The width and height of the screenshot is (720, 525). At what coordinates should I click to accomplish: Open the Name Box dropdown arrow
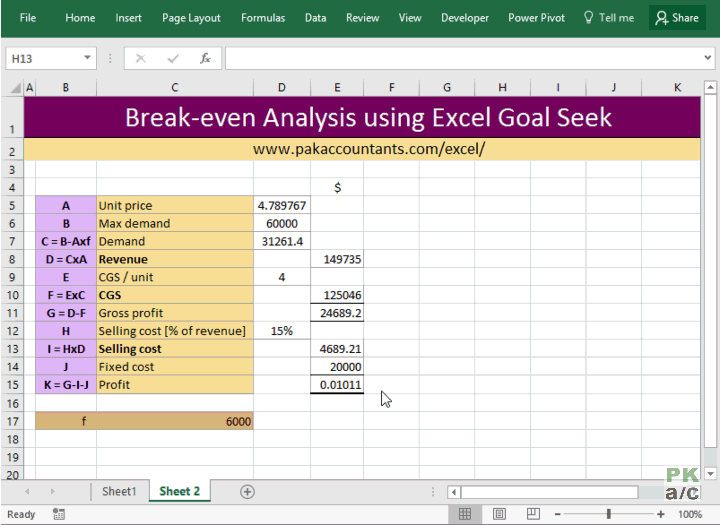(x=87, y=58)
